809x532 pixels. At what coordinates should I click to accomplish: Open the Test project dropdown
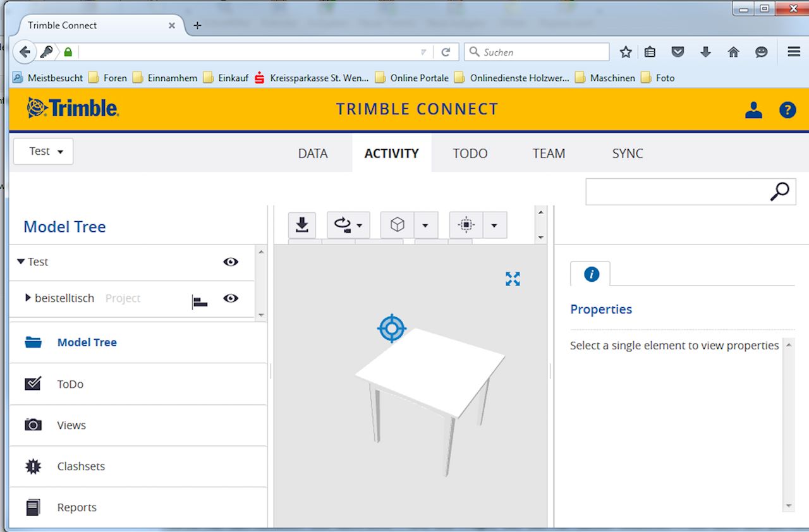point(44,152)
